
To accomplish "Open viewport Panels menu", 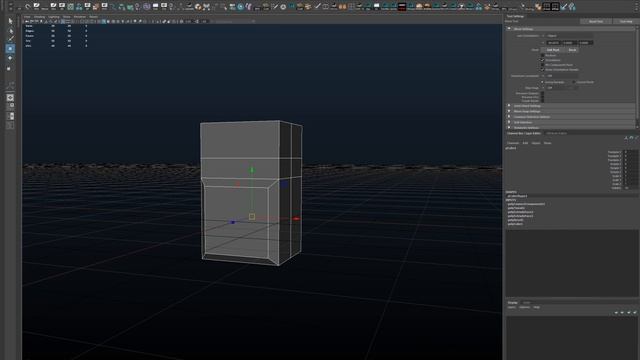I will point(93,17).
